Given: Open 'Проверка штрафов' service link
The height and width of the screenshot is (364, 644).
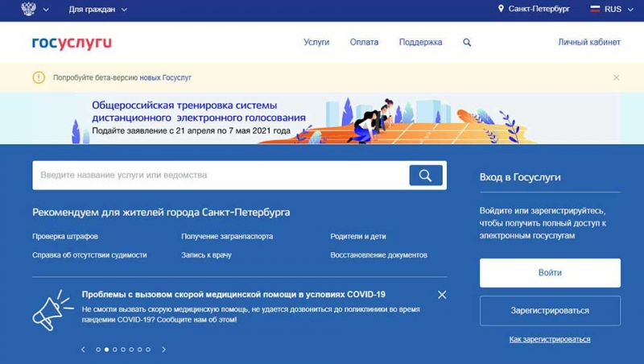Looking at the screenshot, I should (x=65, y=236).
